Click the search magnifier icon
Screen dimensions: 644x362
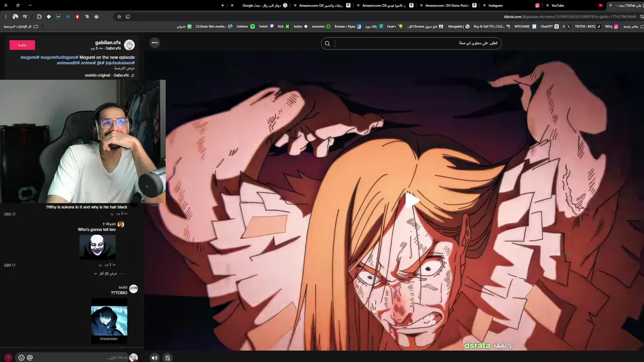tap(328, 43)
